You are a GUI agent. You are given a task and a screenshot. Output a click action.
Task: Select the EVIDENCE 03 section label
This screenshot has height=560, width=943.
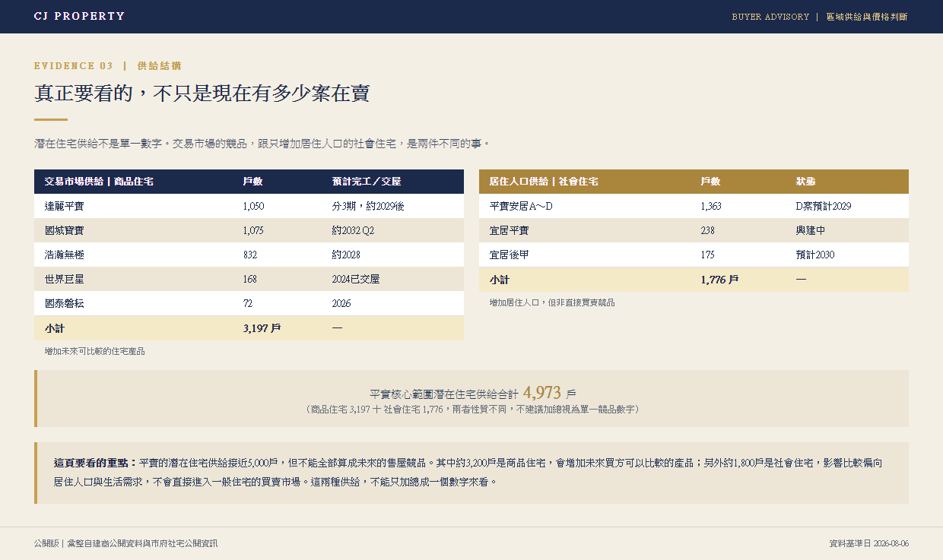[x=74, y=66]
